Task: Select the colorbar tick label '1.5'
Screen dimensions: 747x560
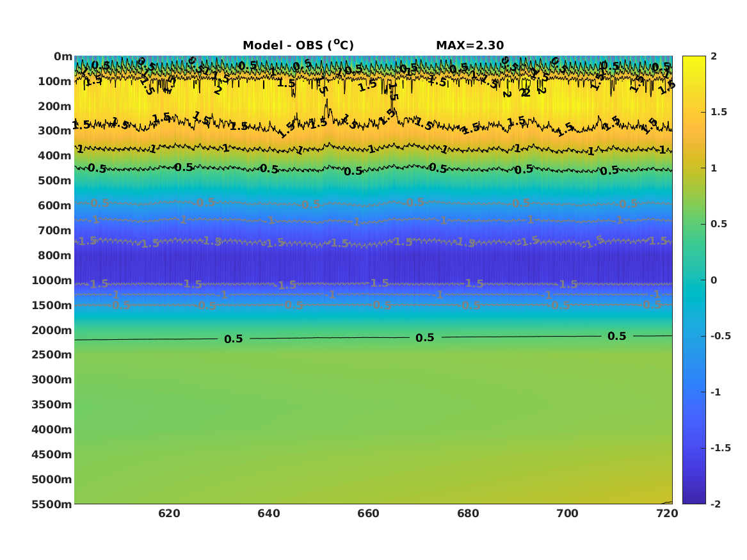Action: tap(719, 112)
